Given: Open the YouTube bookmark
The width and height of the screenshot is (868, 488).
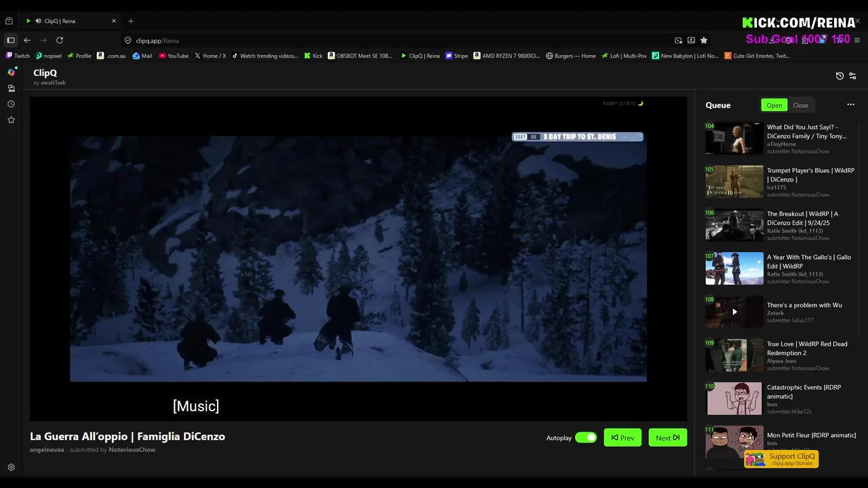Looking at the screenshot, I should point(174,56).
